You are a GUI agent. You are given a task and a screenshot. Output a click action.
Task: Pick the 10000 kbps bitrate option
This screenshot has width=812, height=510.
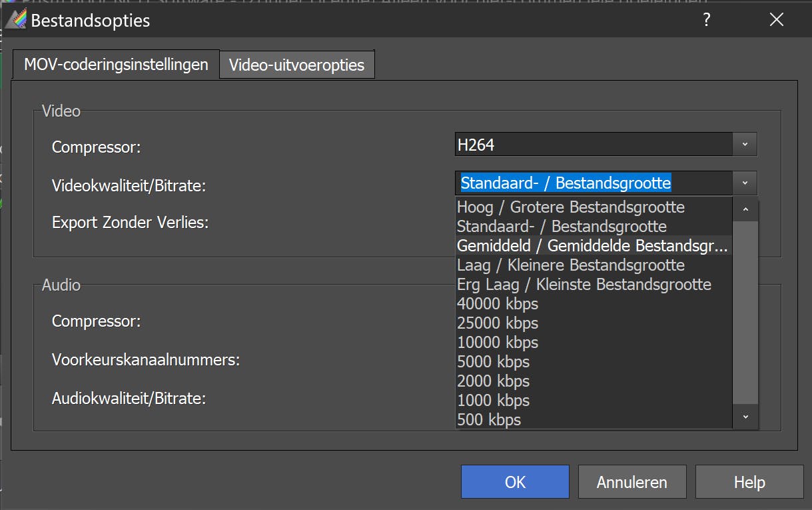(498, 343)
